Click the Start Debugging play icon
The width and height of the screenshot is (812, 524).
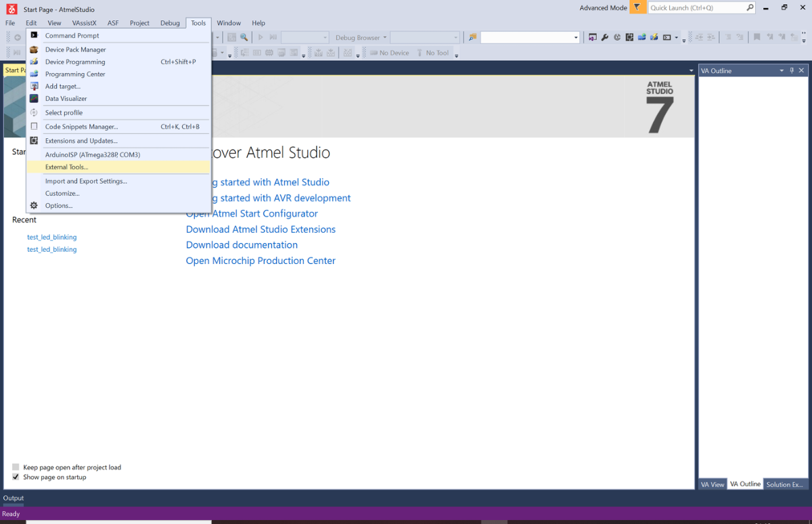click(261, 37)
